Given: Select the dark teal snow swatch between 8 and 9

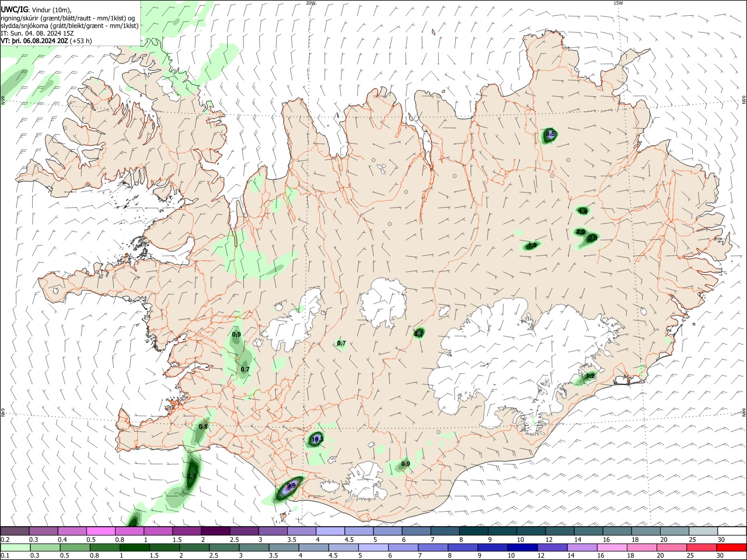Looking at the screenshot, I should click(474, 531).
